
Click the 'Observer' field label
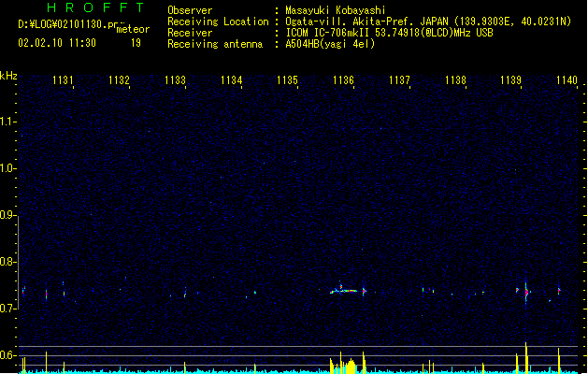[x=190, y=10]
